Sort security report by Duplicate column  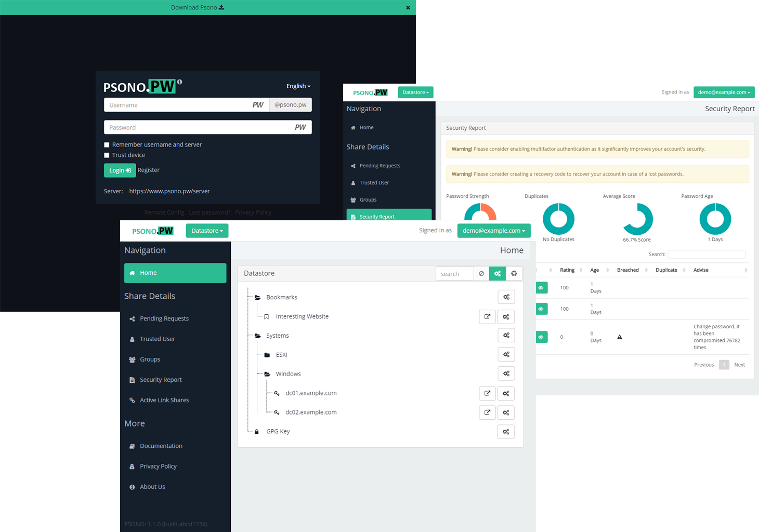tap(670, 270)
